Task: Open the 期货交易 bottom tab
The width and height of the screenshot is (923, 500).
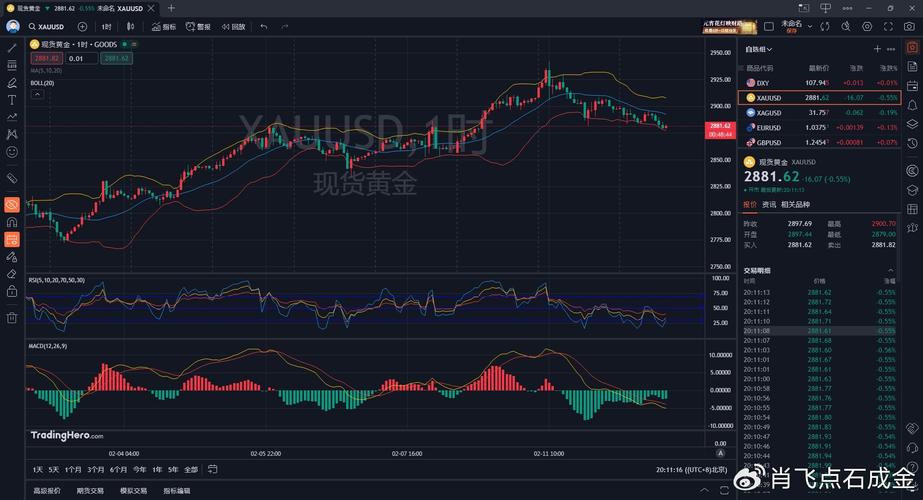Action: [x=90, y=491]
